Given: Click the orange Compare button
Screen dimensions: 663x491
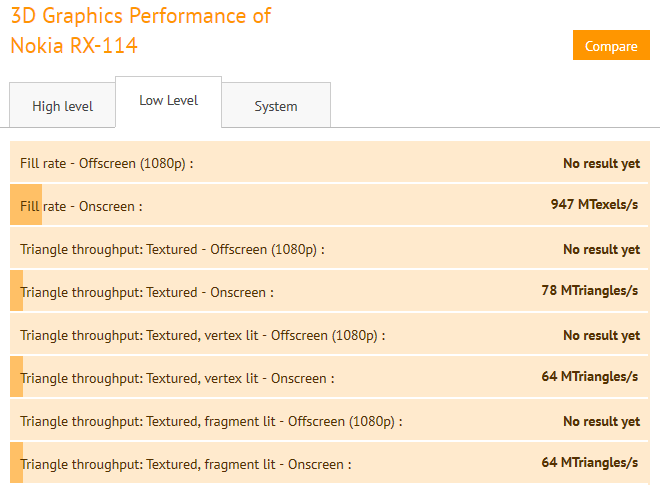Looking at the screenshot, I should 611,46.
